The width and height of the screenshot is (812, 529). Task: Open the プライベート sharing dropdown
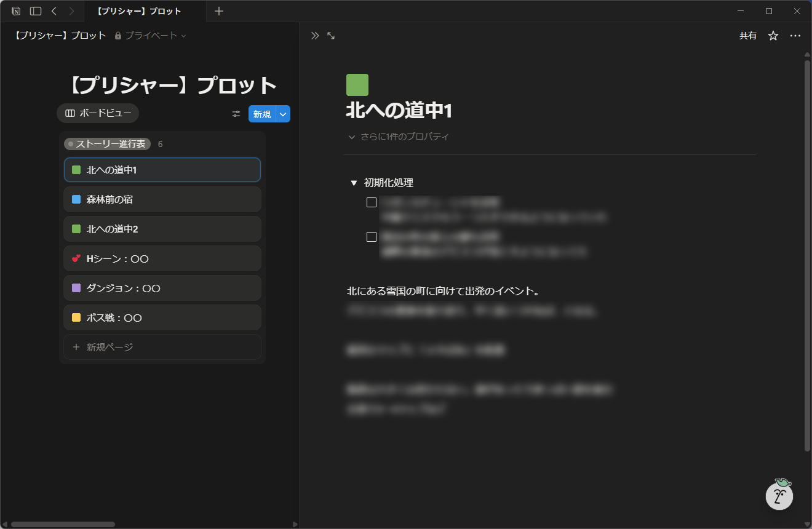click(151, 36)
